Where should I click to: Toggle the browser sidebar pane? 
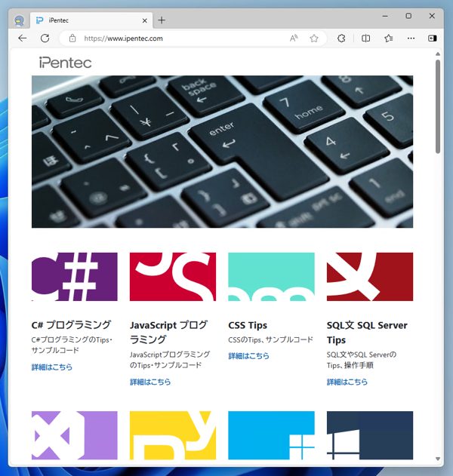point(433,38)
